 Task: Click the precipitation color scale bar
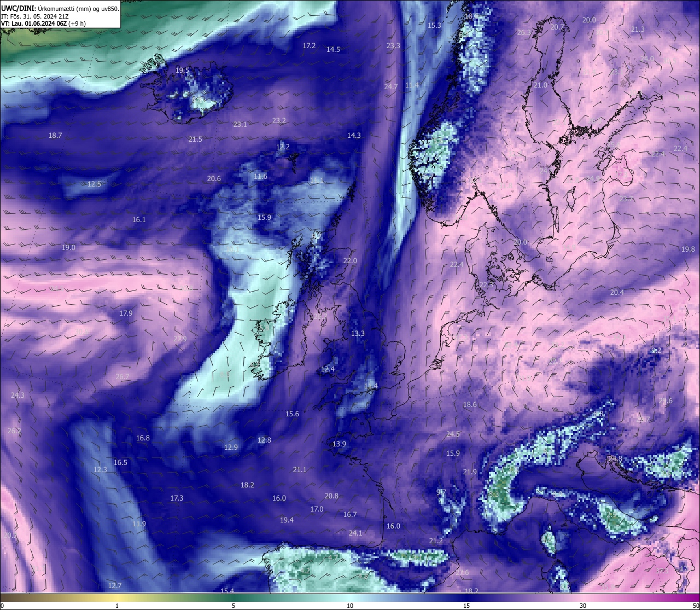(x=350, y=597)
